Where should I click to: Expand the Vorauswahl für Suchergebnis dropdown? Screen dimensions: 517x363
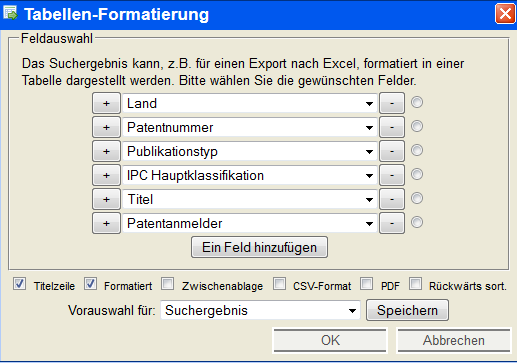click(x=260, y=310)
